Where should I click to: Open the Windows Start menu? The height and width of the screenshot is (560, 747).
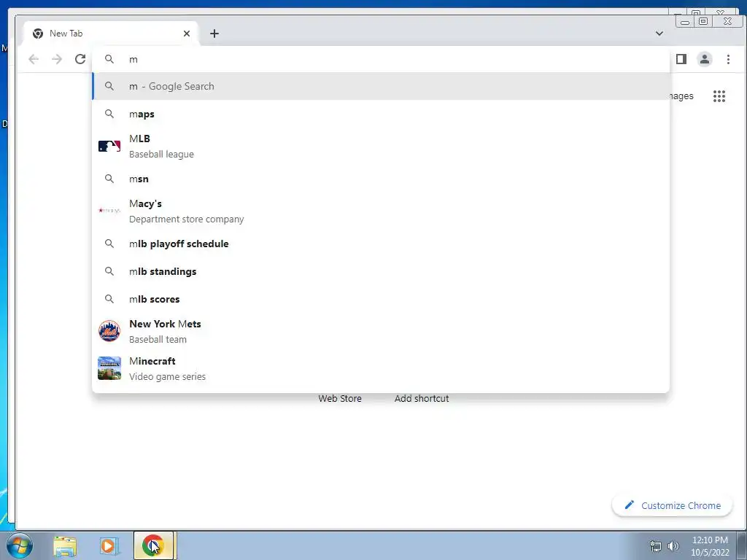click(20, 545)
